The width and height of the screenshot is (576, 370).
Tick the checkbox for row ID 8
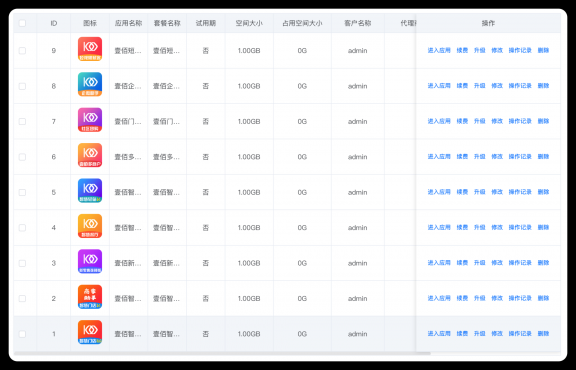click(22, 86)
